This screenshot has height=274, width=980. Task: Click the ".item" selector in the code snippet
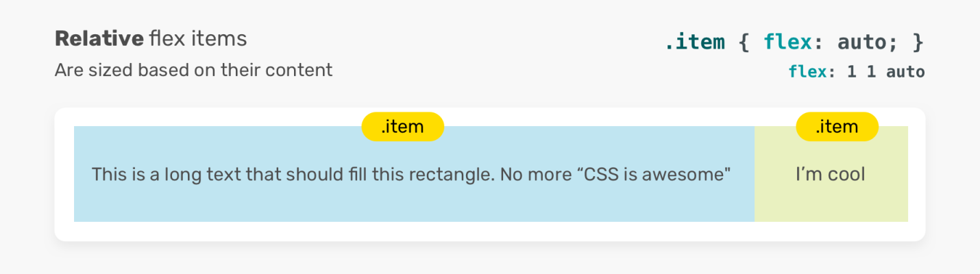(x=695, y=42)
